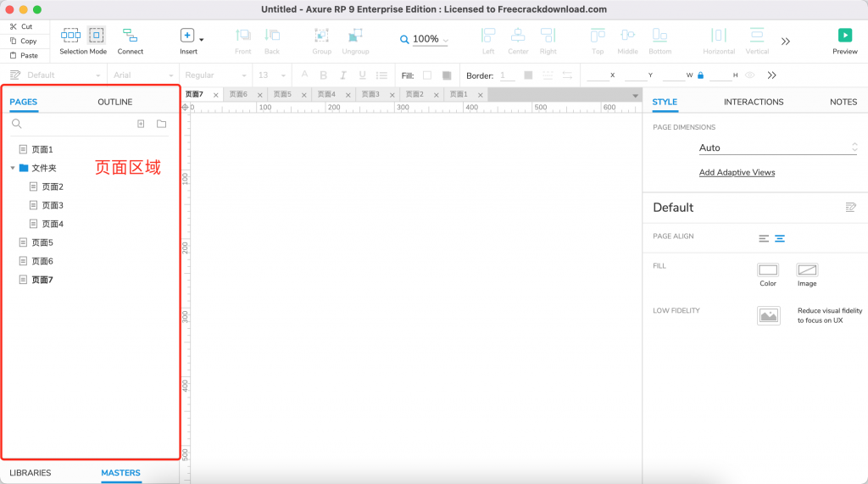
Task: Switch to the OUTLINE tab
Action: tap(115, 102)
